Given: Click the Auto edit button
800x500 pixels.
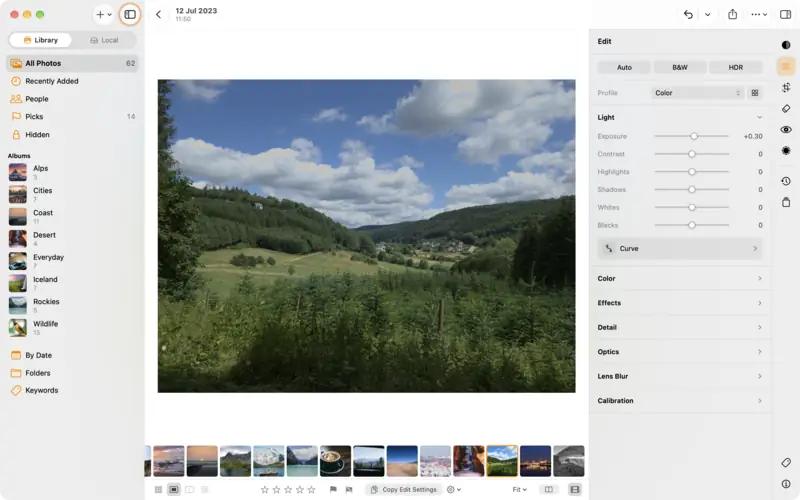Looking at the screenshot, I should coord(624,67).
